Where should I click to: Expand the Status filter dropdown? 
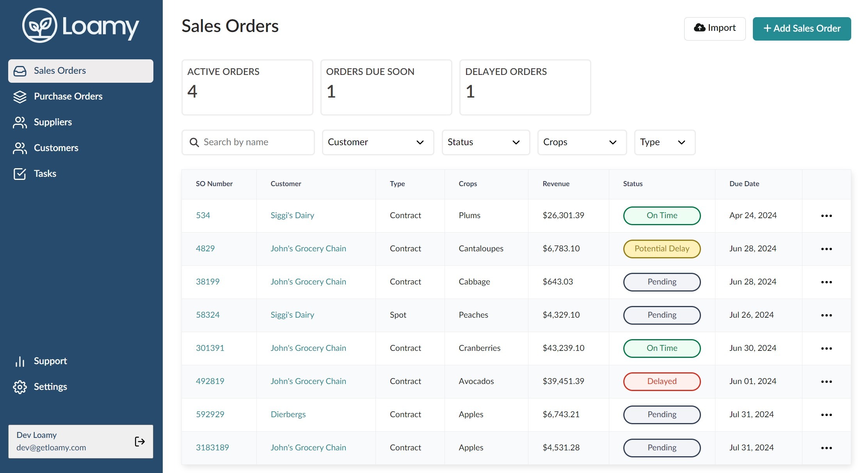click(486, 142)
